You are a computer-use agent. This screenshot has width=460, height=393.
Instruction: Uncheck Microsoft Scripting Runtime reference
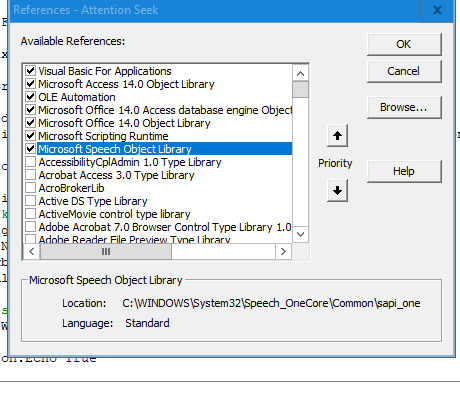point(30,136)
